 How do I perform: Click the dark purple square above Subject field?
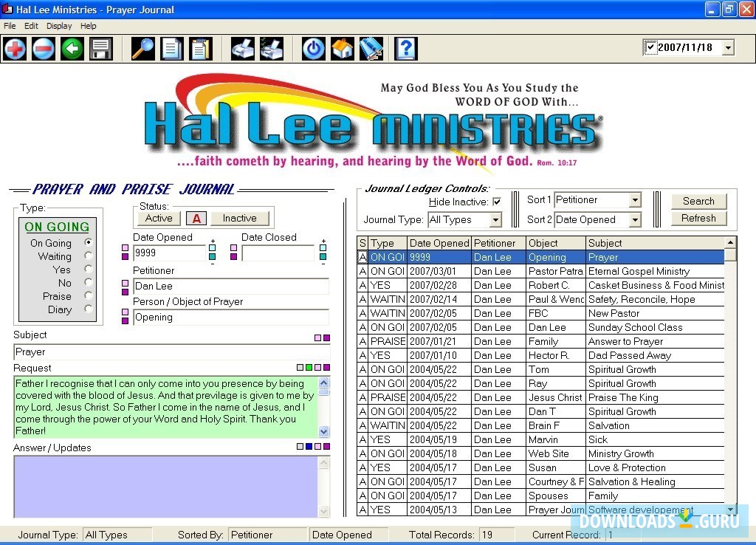pos(327,338)
